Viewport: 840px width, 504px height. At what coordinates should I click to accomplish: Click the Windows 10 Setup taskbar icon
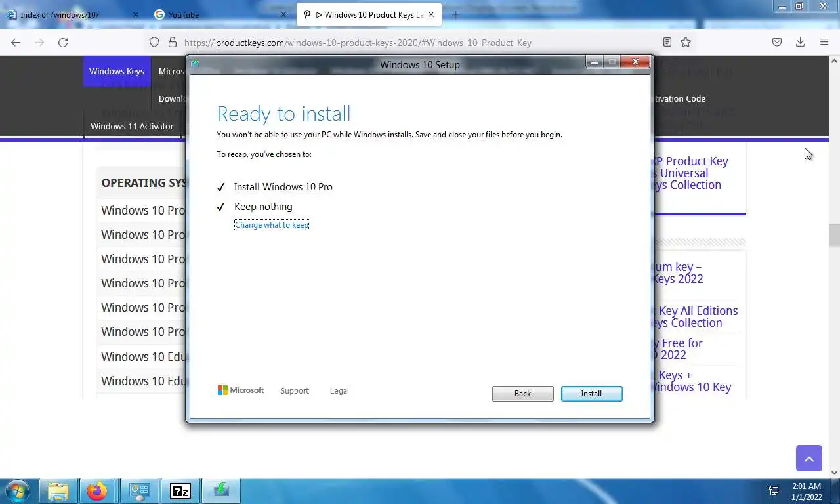pos(221,491)
